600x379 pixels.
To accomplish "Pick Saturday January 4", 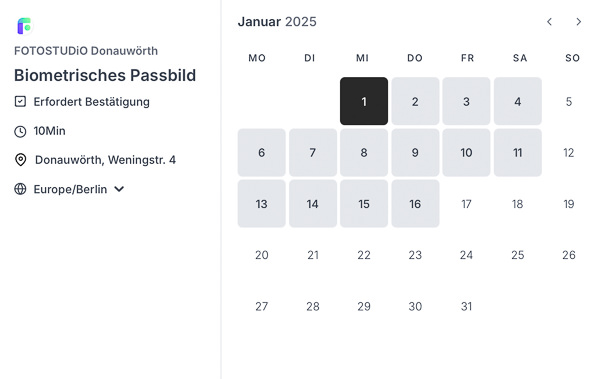I will pyautogui.click(x=518, y=101).
